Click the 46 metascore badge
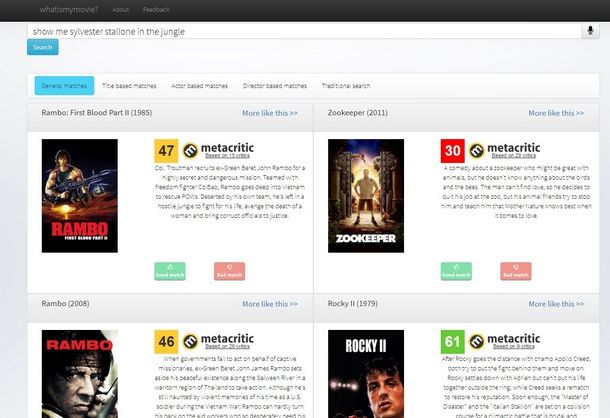 167,342
